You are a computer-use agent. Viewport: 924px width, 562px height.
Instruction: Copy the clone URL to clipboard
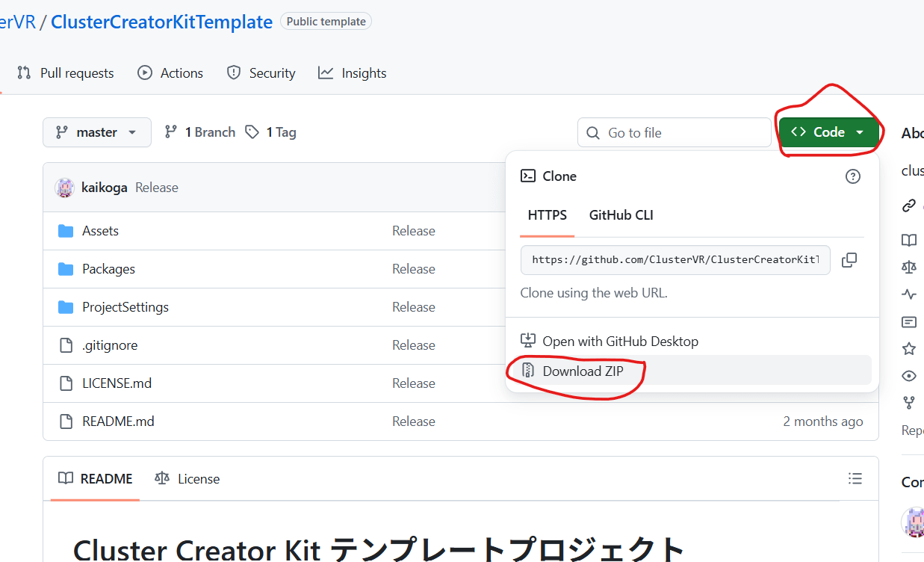pos(849,260)
